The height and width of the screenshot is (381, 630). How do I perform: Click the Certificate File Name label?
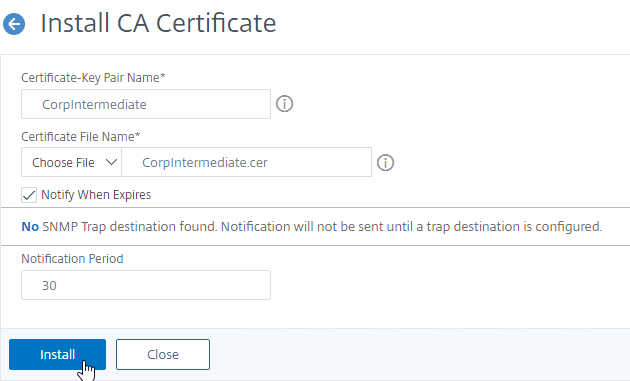click(x=81, y=137)
